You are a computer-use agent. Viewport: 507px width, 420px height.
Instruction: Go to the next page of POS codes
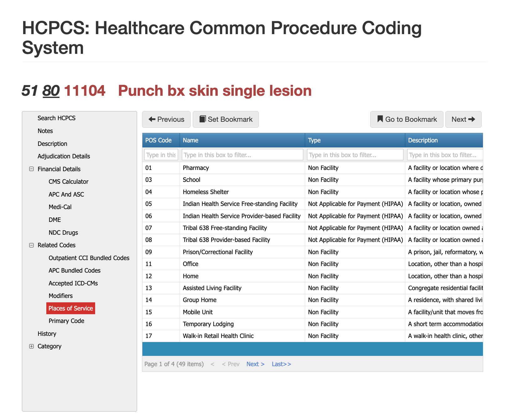pos(255,364)
